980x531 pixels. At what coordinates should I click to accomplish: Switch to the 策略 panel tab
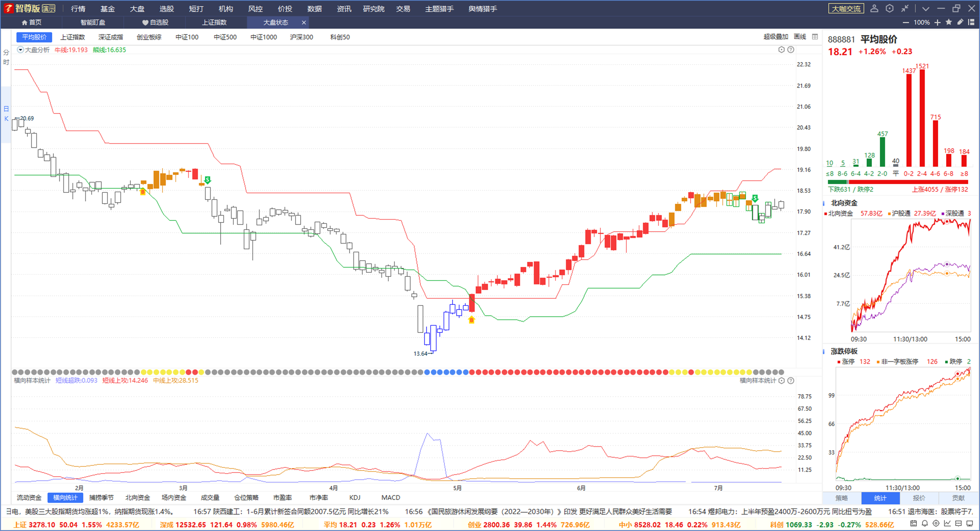(842, 498)
